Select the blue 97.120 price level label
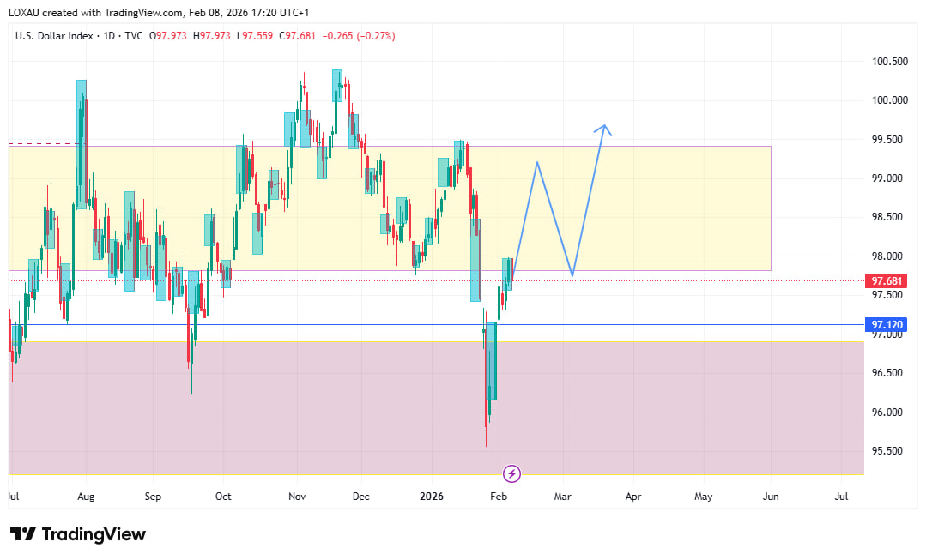The height and width of the screenshot is (560, 926). [886, 325]
